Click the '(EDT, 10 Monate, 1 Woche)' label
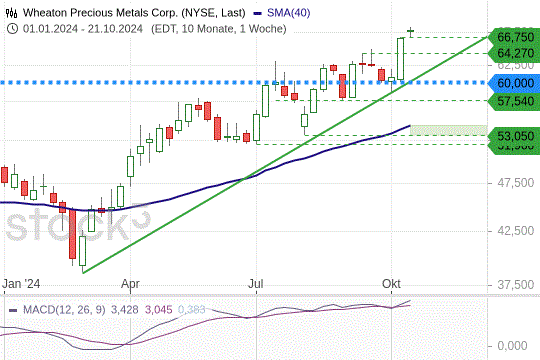 coord(219,29)
